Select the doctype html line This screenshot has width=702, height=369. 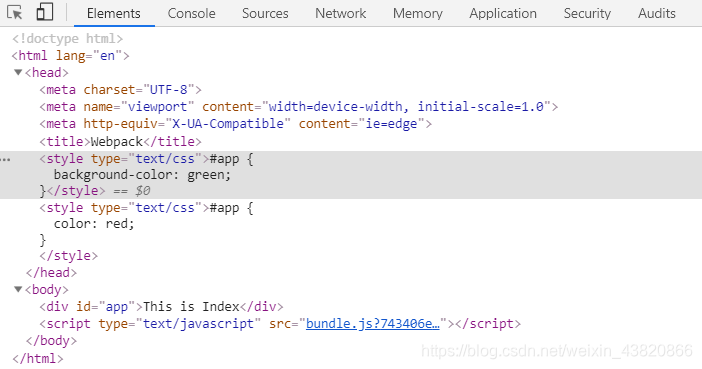click(x=68, y=39)
